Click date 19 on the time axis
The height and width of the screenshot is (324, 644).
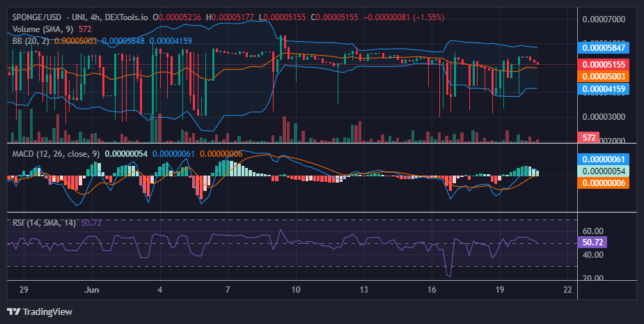[499, 289]
